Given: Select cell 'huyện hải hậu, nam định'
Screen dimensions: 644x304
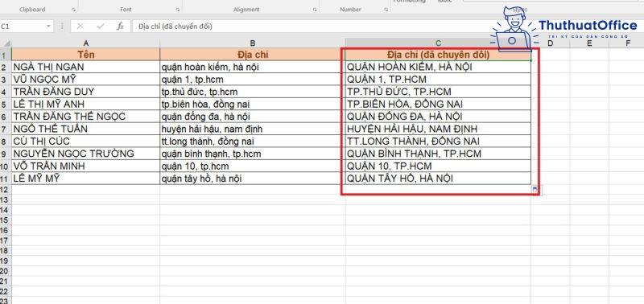Looking at the screenshot, I should (x=253, y=129).
